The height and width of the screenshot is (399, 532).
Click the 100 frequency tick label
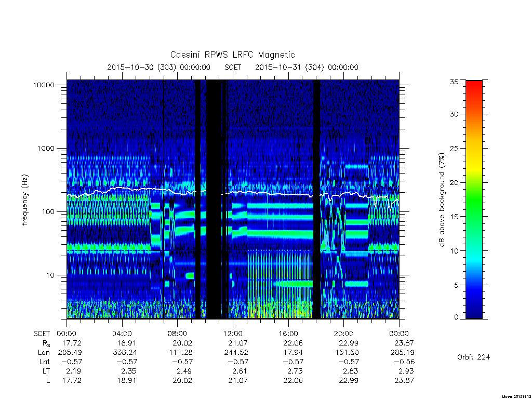tap(48, 212)
